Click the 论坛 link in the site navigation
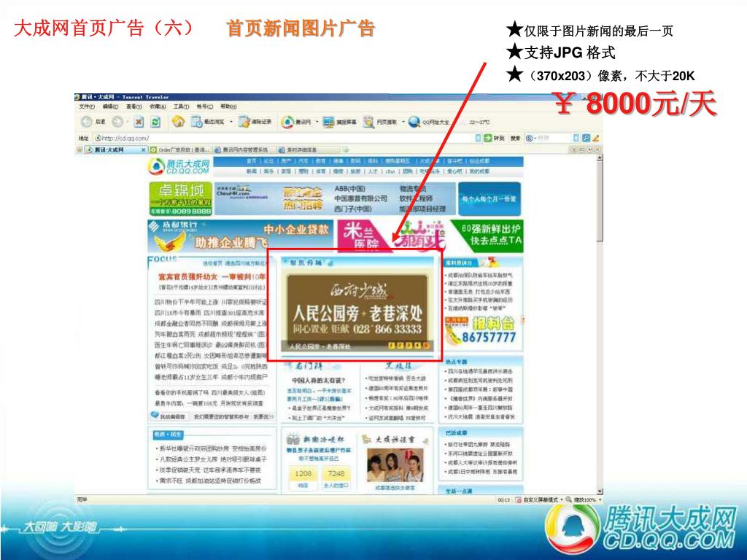Image resolution: width=747 pixels, height=560 pixels. pyautogui.click(x=269, y=161)
